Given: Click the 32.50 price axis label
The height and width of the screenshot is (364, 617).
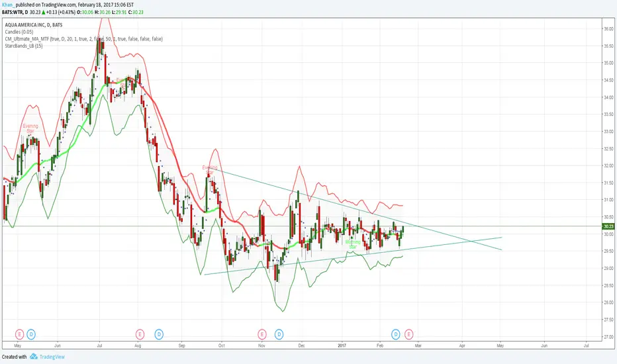Looking at the screenshot, I should pyautogui.click(x=608, y=149).
